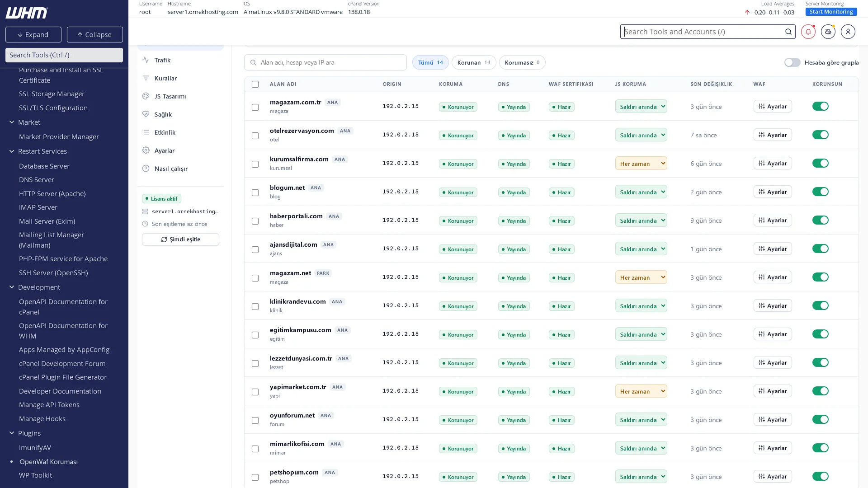Open Ayarlar gear icon in side menu
Screen dimensions: 868x488
[146, 150]
